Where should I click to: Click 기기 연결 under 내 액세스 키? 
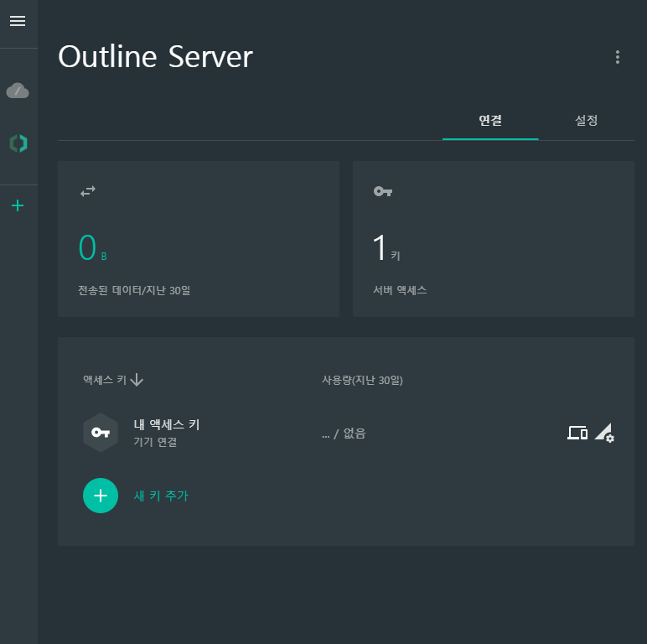coord(156,442)
